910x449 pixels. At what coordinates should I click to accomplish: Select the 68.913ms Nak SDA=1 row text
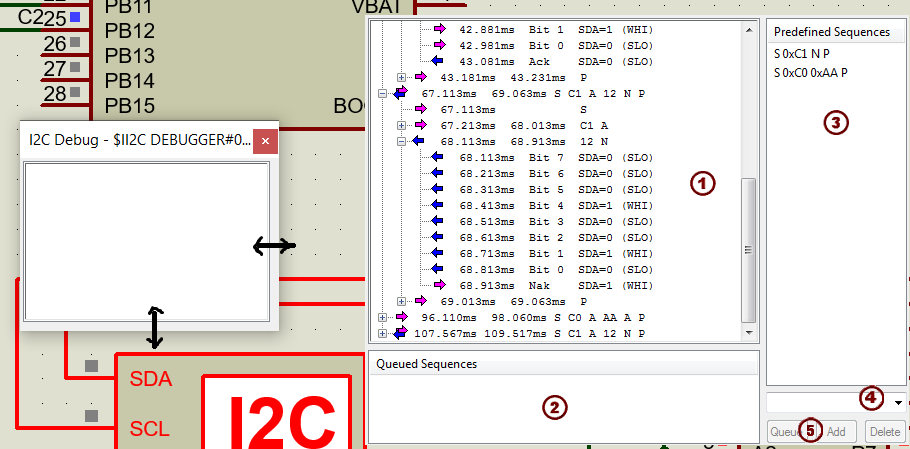click(x=557, y=285)
